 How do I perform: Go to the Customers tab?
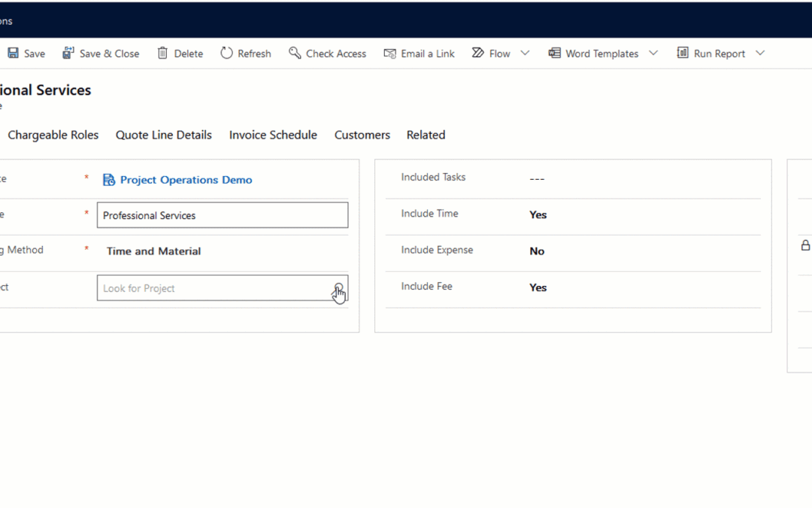point(362,135)
